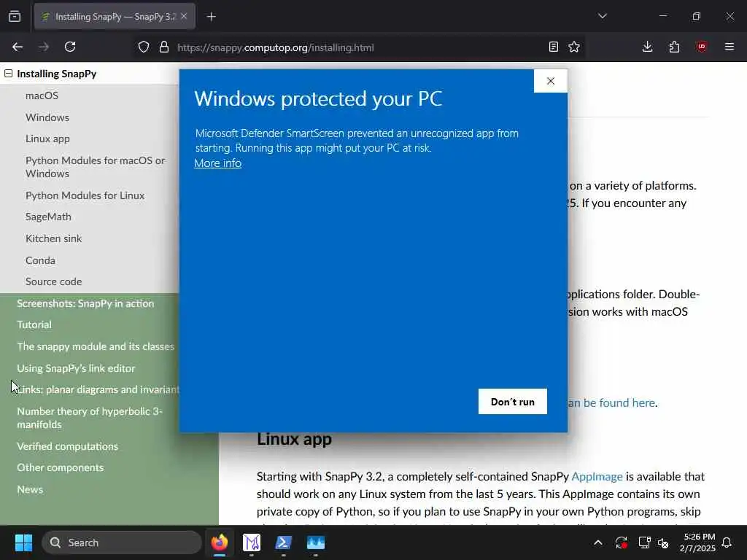The width and height of the screenshot is (747, 560).
Task: Open The snappy module and its classes
Action: (x=96, y=346)
